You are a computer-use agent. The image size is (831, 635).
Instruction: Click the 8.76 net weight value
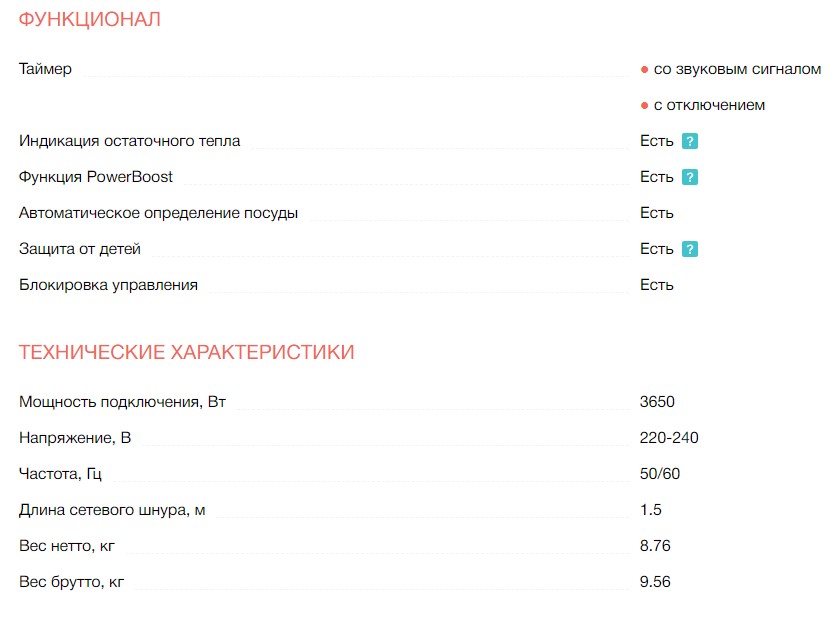tap(655, 546)
